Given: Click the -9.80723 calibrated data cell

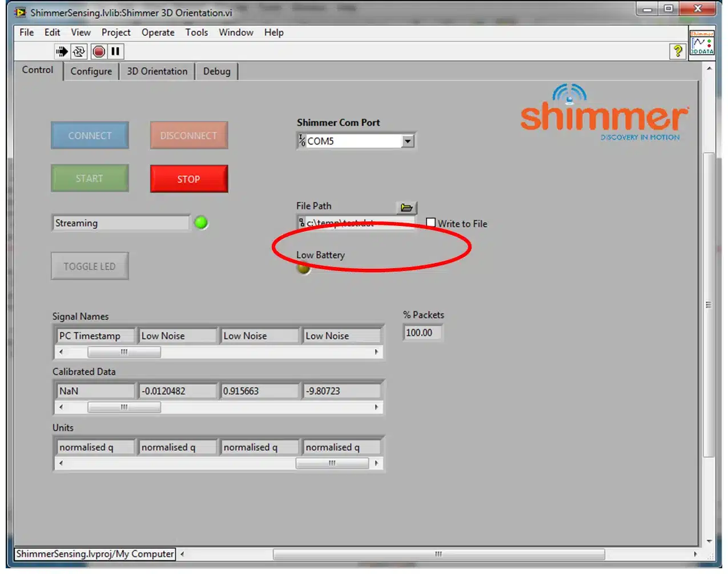Looking at the screenshot, I should (x=343, y=391).
